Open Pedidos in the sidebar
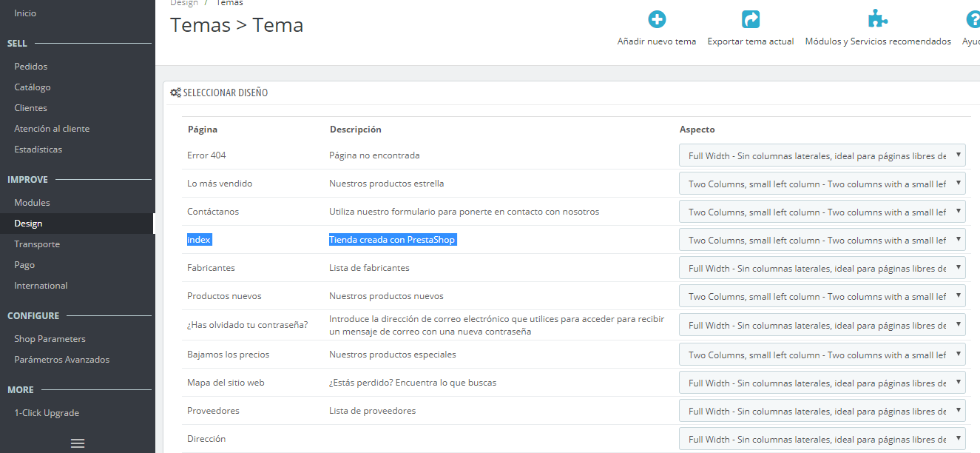Screen dimensions: 980x453 pyautogui.click(x=31, y=67)
